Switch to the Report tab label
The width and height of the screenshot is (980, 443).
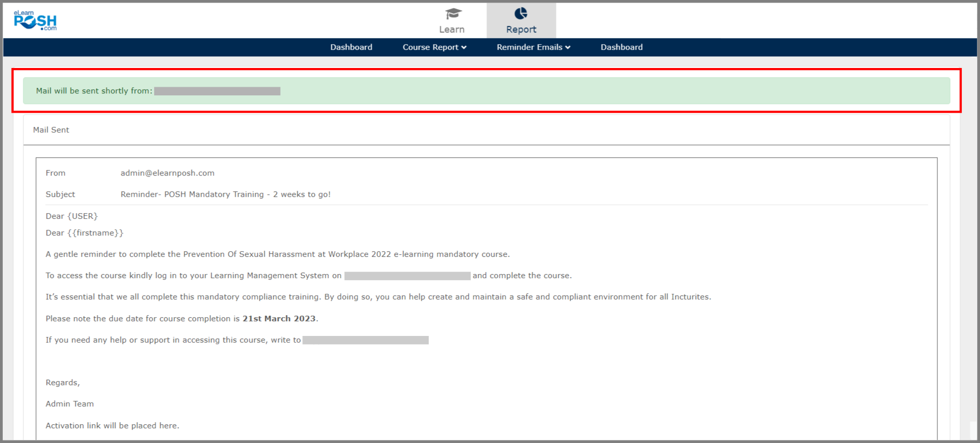click(521, 29)
